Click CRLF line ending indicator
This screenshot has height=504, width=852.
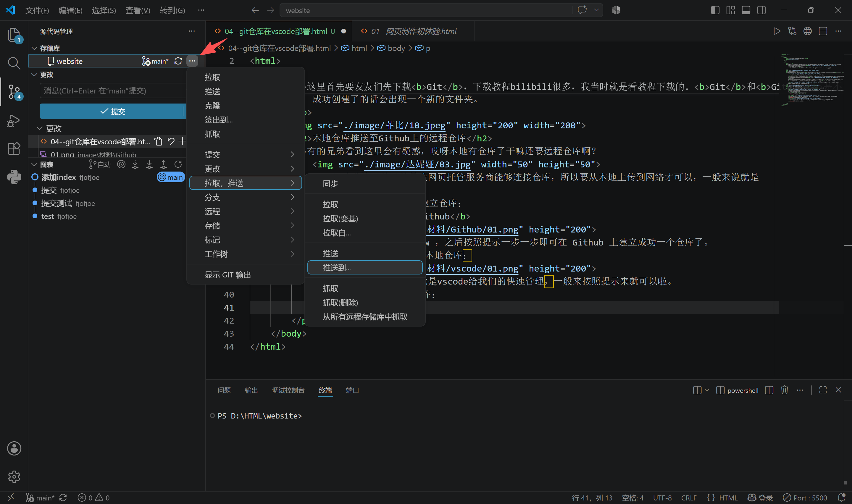(689, 497)
